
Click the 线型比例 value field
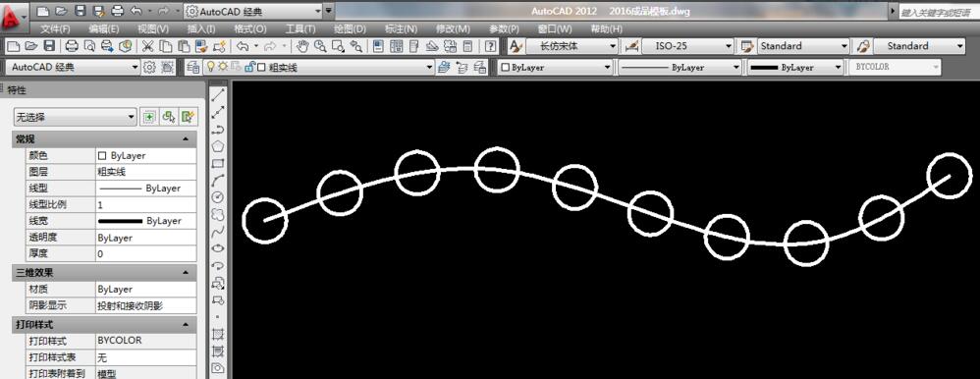click(145, 204)
